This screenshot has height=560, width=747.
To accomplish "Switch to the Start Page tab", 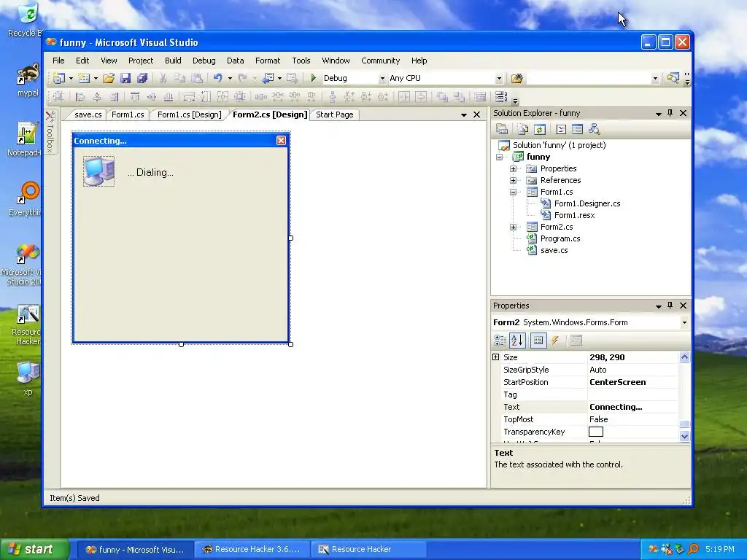I will click(334, 114).
